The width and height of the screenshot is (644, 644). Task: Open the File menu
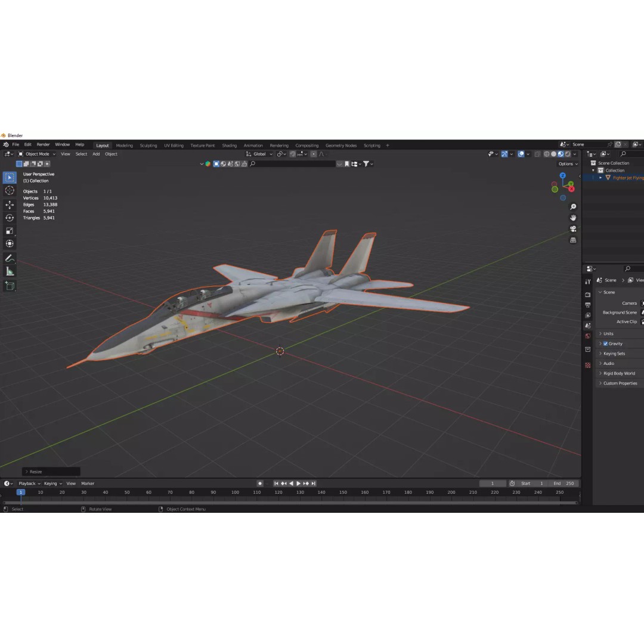coord(16,144)
